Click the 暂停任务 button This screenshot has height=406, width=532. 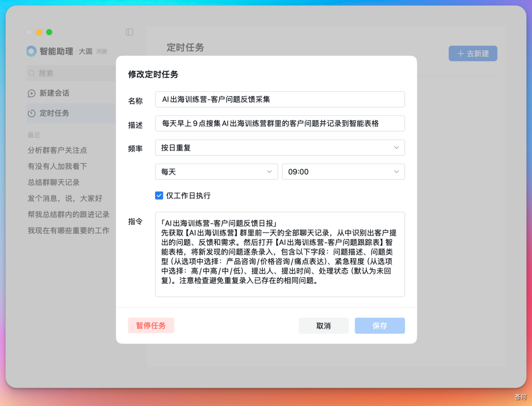pyautogui.click(x=151, y=326)
